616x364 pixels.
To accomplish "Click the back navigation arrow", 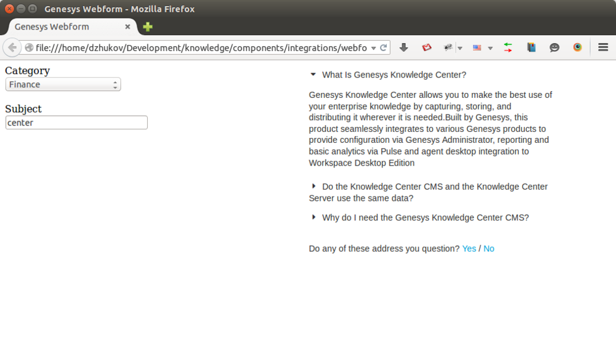I will 12,48.
